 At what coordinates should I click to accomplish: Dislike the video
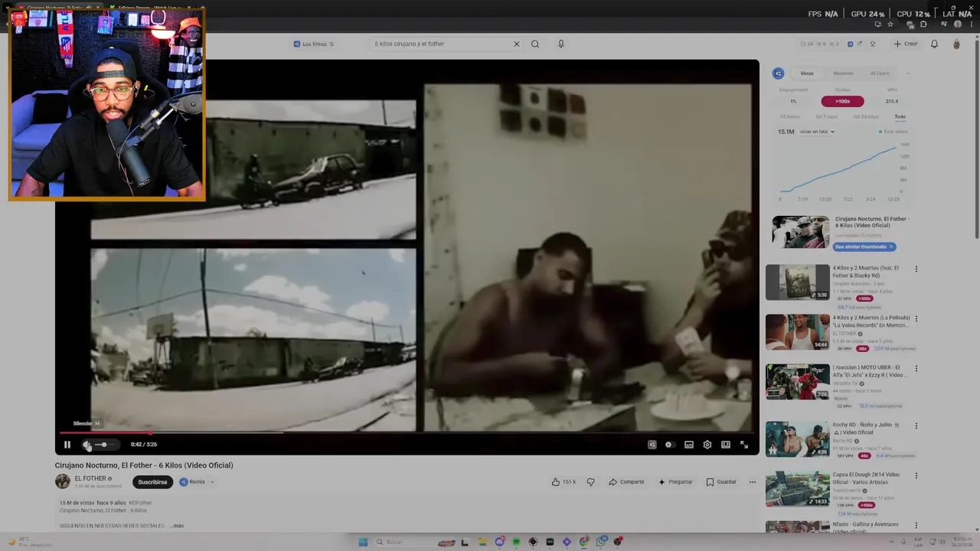[590, 482]
